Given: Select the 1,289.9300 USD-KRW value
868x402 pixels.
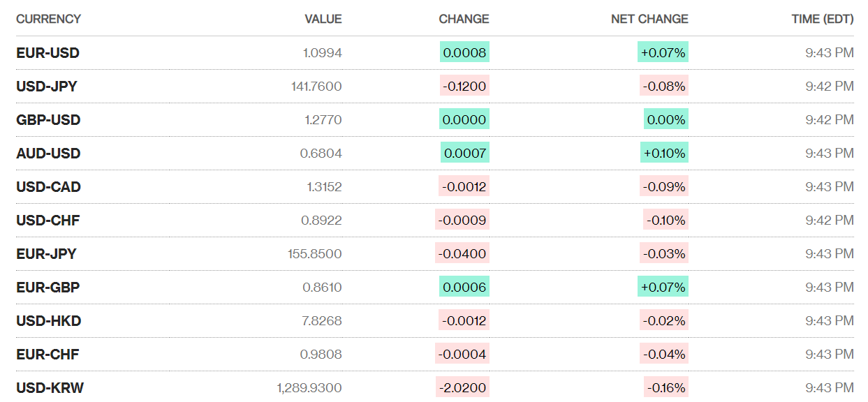Looking at the screenshot, I should (x=309, y=388).
